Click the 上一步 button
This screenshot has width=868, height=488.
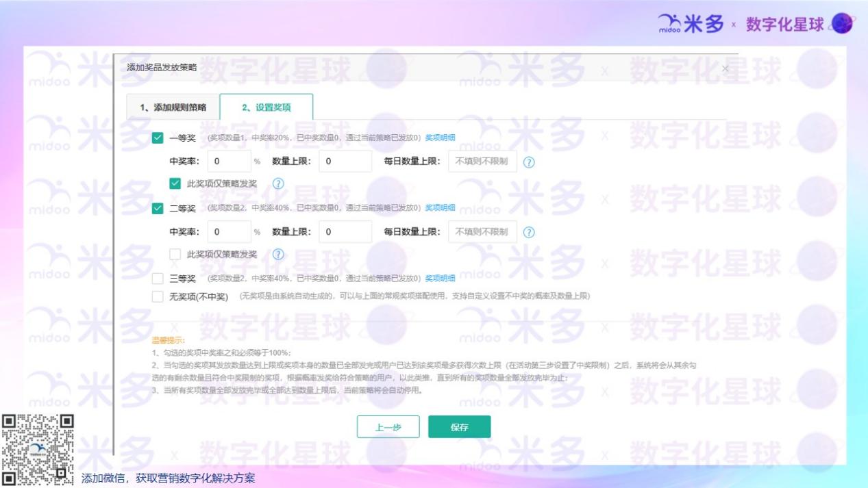(x=388, y=427)
